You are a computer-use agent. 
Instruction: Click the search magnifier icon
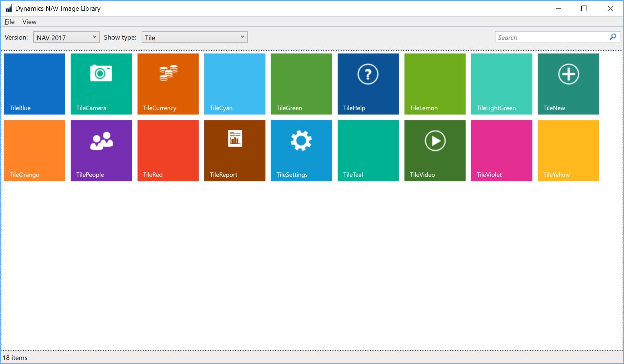coord(614,37)
